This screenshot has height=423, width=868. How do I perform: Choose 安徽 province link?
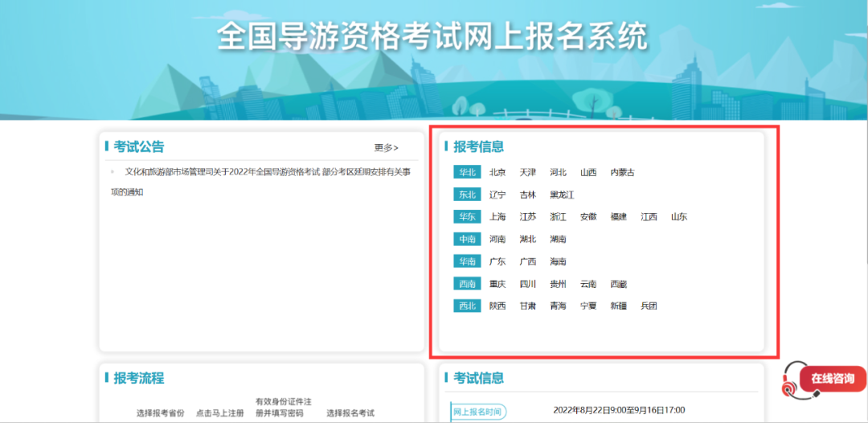click(588, 216)
